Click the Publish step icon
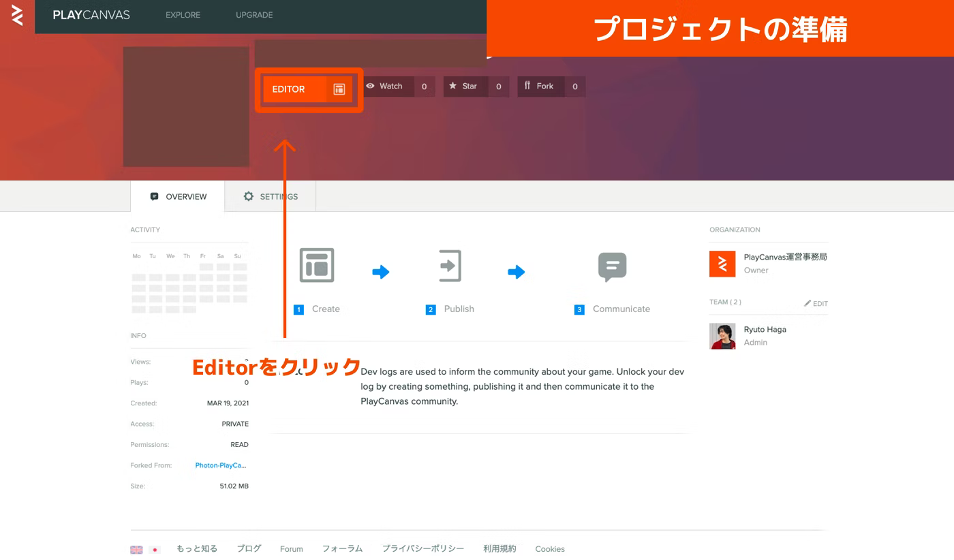 450,265
